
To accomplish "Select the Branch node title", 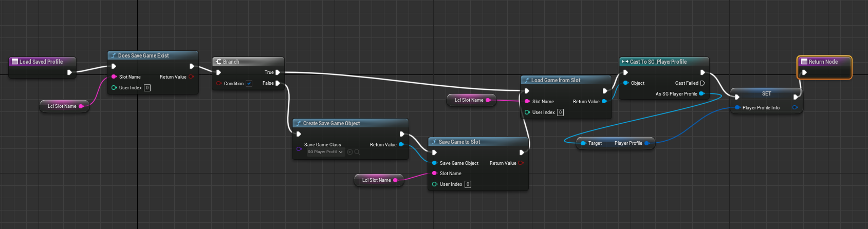I will 231,62.
